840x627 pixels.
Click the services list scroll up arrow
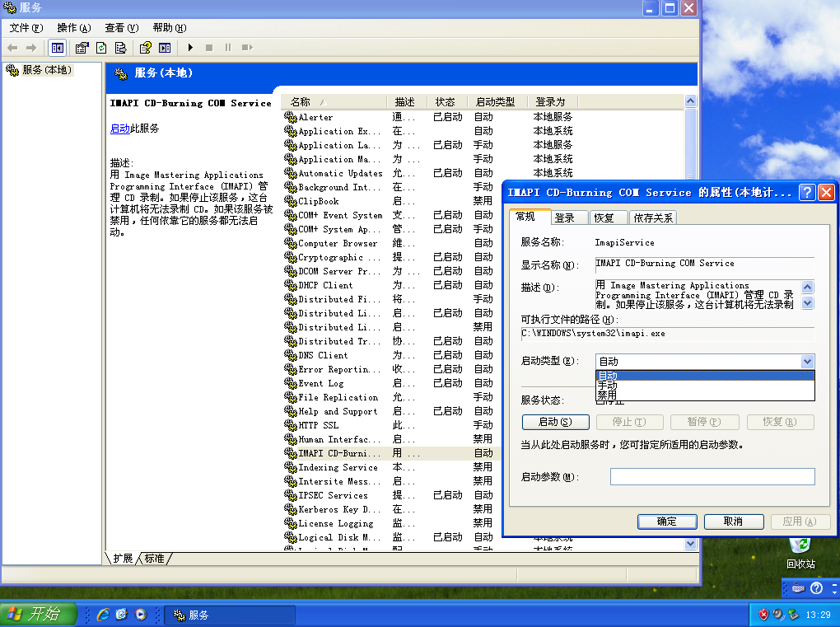pyautogui.click(x=691, y=101)
